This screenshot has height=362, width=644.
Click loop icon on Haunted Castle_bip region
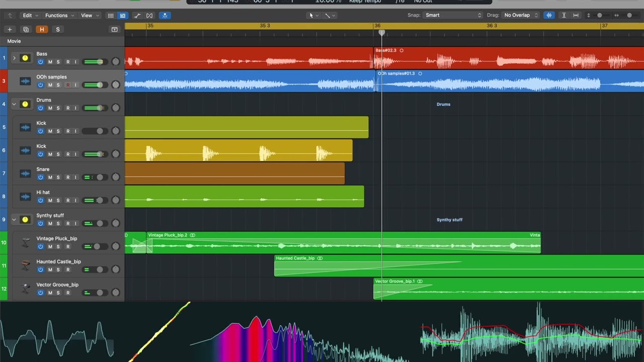(320, 258)
